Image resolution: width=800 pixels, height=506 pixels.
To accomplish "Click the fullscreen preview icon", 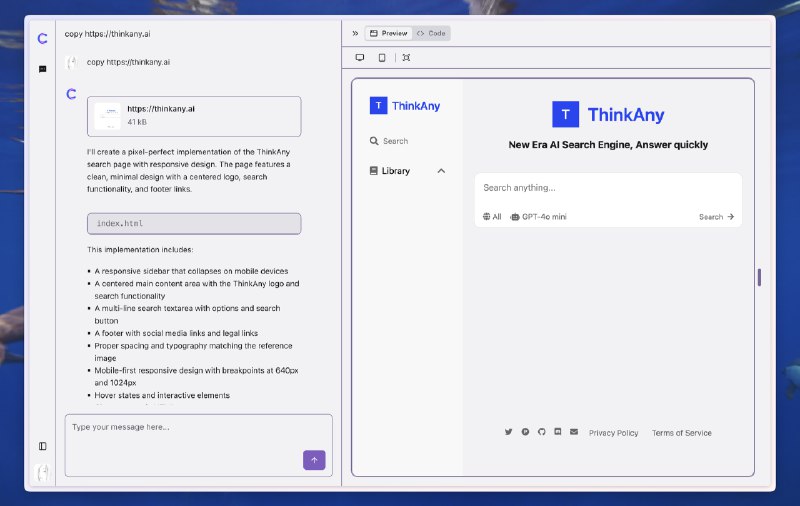I will (406, 58).
